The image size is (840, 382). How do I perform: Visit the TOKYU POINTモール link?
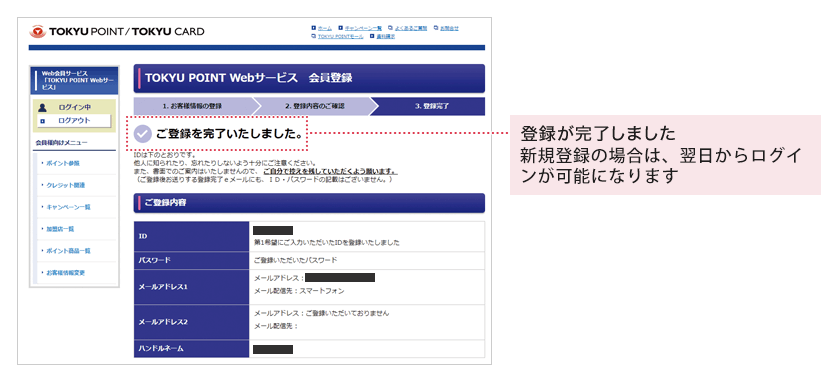click(x=341, y=36)
